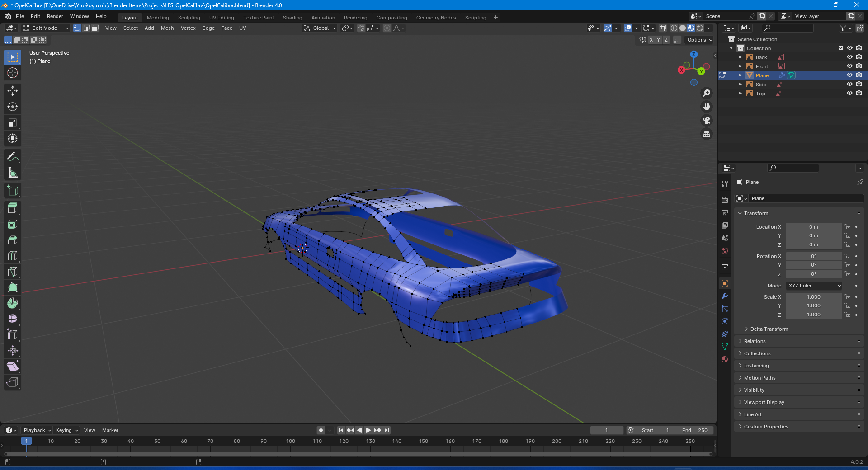This screenshot has width=868, height=470.
Task: Select the Cursor tool in the toolbar
Action: click(x=13, y=73)
